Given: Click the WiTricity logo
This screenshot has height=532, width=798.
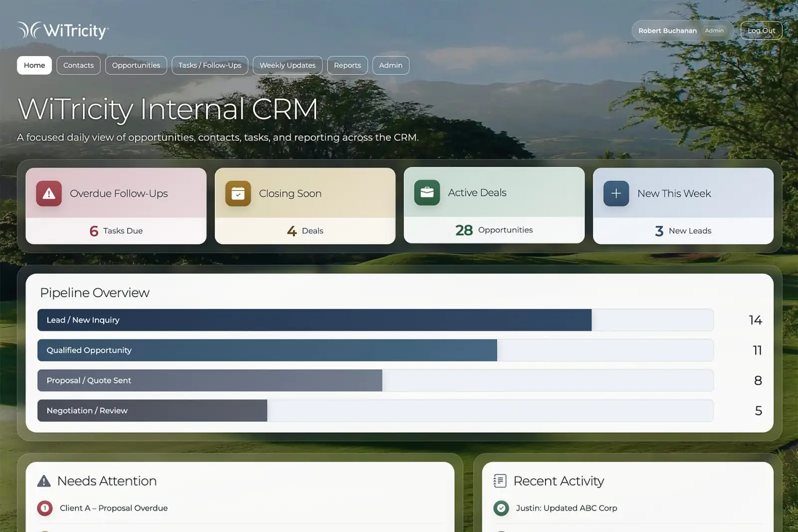Looking at the screenshot, I should pos(63,30).
